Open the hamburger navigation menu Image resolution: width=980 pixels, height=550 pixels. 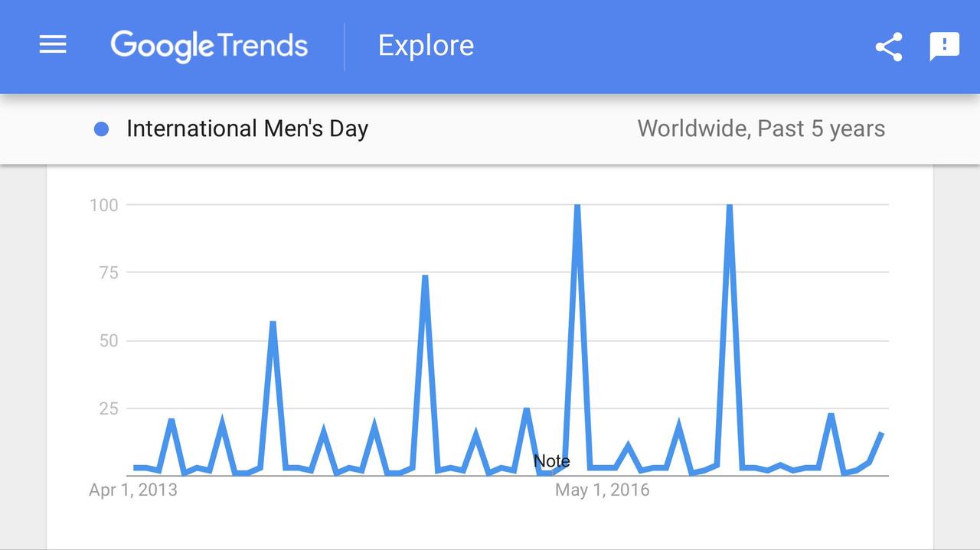pos(53,45)
